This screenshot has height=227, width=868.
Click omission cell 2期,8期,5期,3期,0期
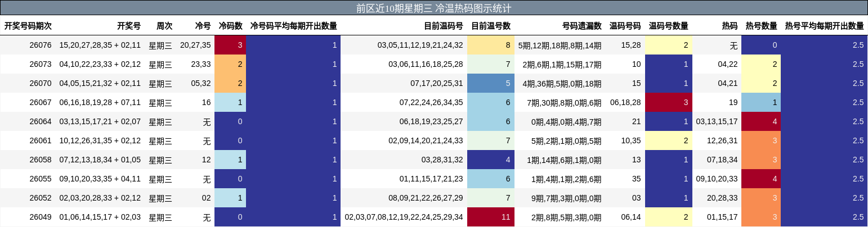[x=566, y=217]
